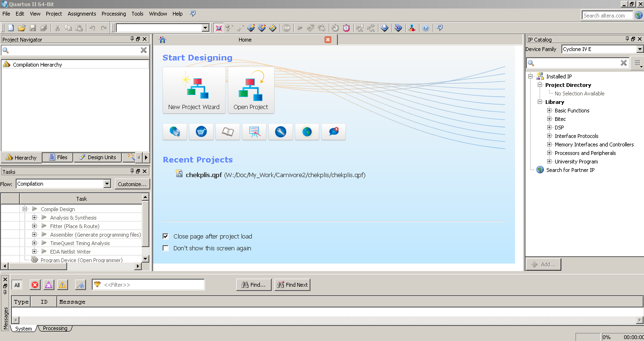
Task: Show only error messages with red filter icon
Action: [x=35, y=285]
